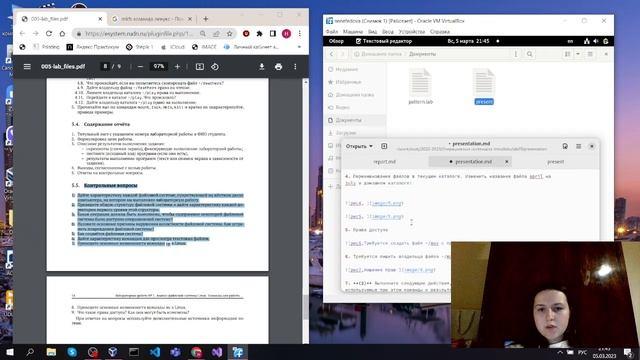Open Visual Studio Code from the taskbar
This screenshot has width=640, height=360.
(x=155, y=352)
